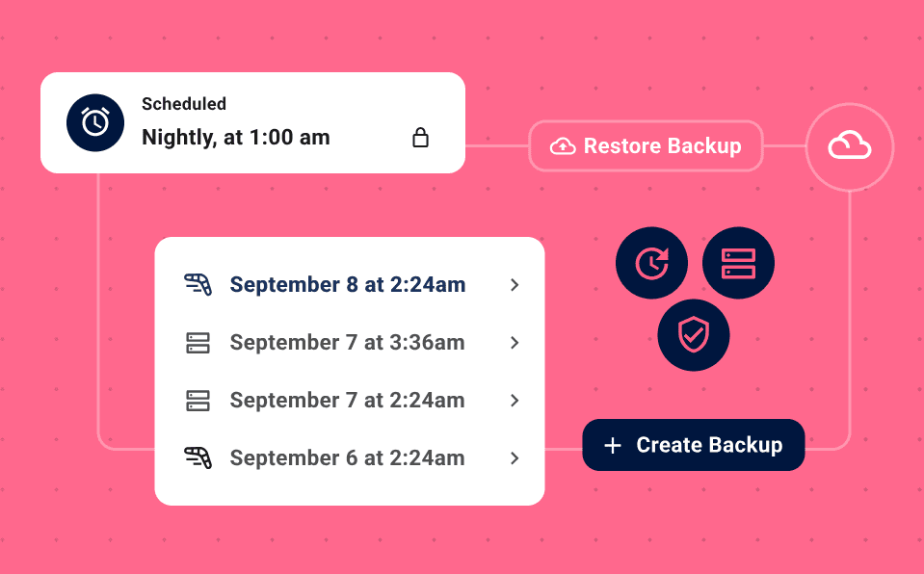Screen dimensions: 924x574
Task: Click the server icon beside September 7 3:36am
Action: [198, 343]
